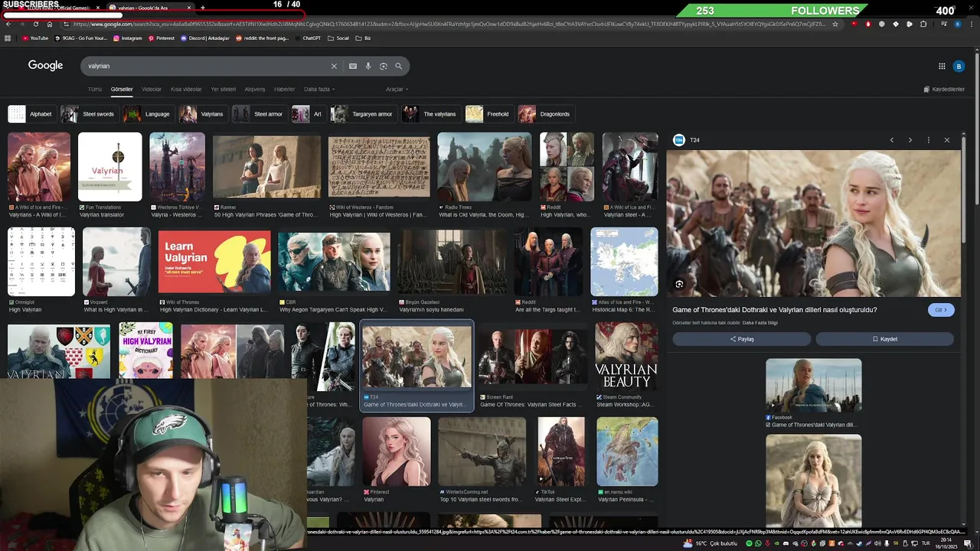Go to previous image in preview panel
980x551 pixels.
click(891, 140)
